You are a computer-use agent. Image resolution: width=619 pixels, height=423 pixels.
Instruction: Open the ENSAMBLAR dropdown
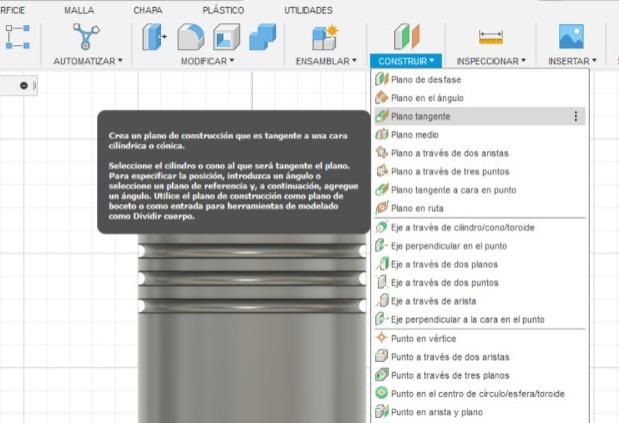click(326, 61)
